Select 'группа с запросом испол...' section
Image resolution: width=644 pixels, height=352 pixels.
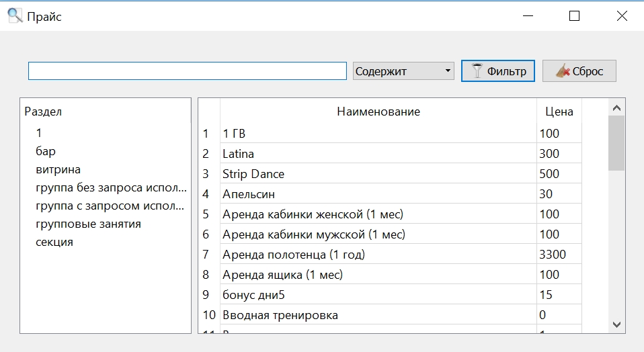coord(110,206)
